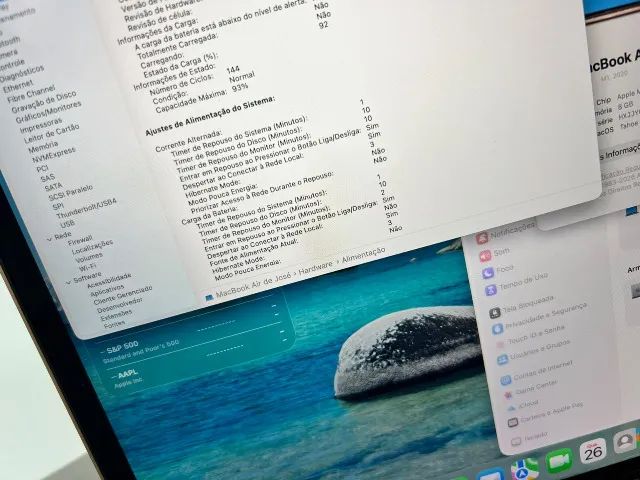
Task: Select SPI in the sidebar
Action: click(58, 206)
